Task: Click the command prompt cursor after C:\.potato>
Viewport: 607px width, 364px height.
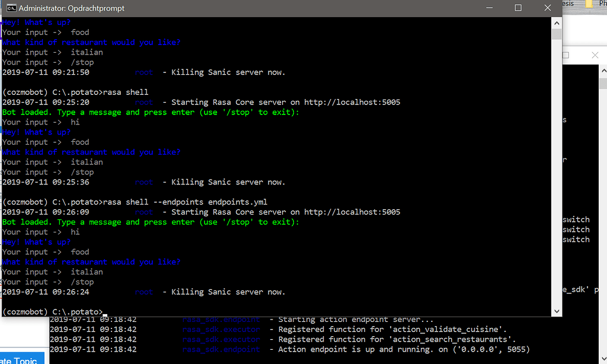Action: click(105, 312)
